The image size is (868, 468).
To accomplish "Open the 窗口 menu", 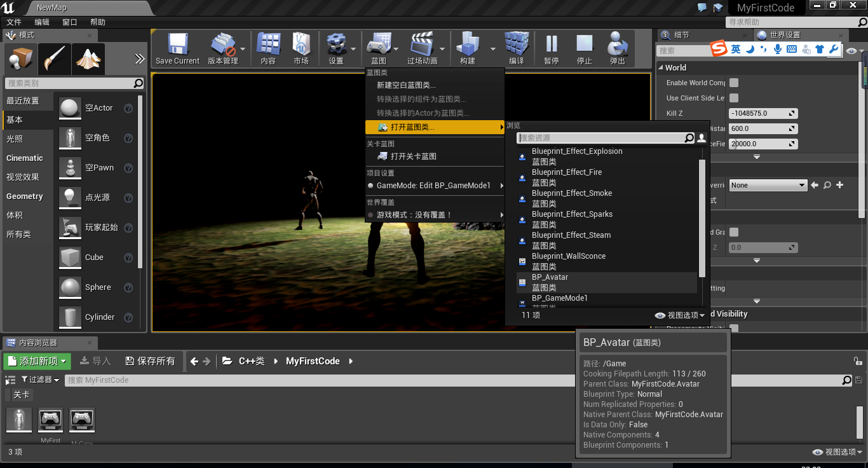I will click(70, 22).
